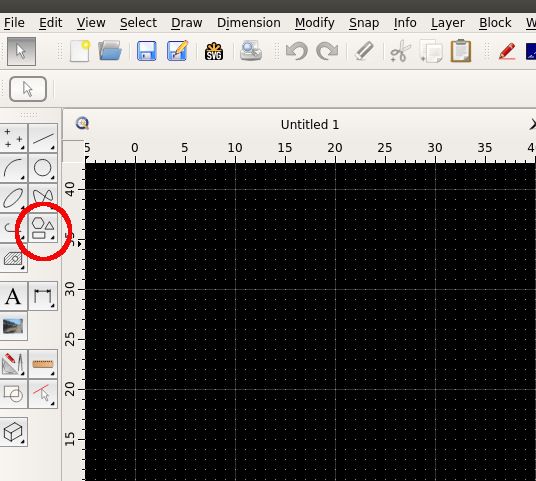Viewport: 536px width, 481px height.
Task: Open the Spline tools icon
Action: 43,198
